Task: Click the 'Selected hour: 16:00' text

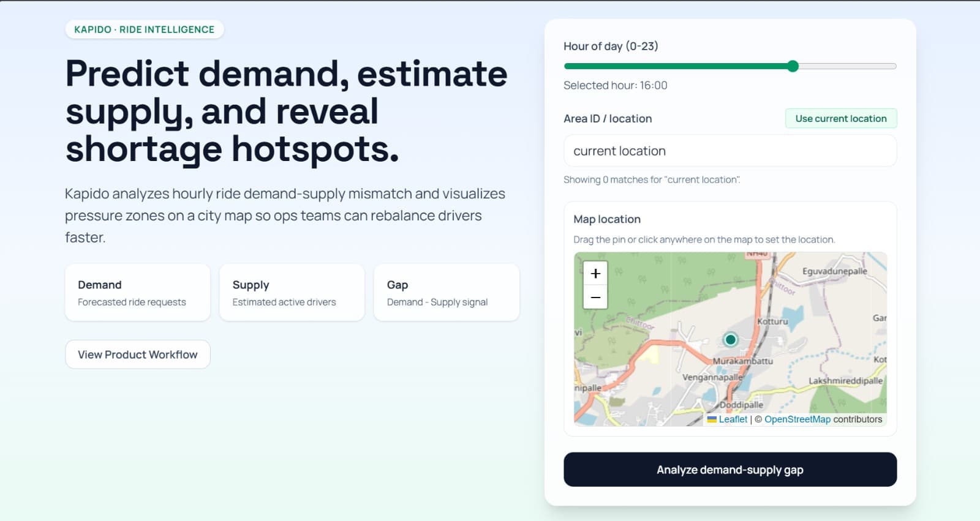Action: 616,86
